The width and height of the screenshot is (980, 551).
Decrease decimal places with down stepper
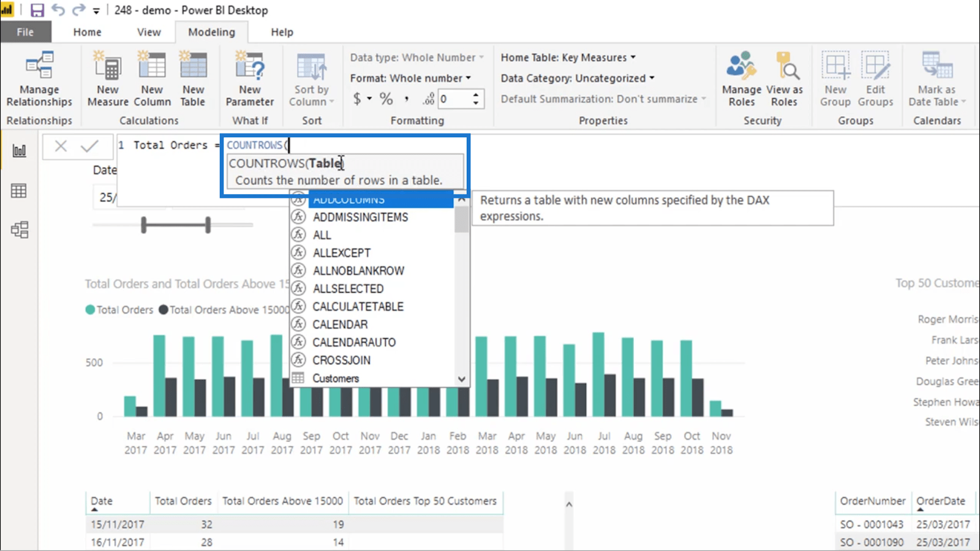[476, 103]
